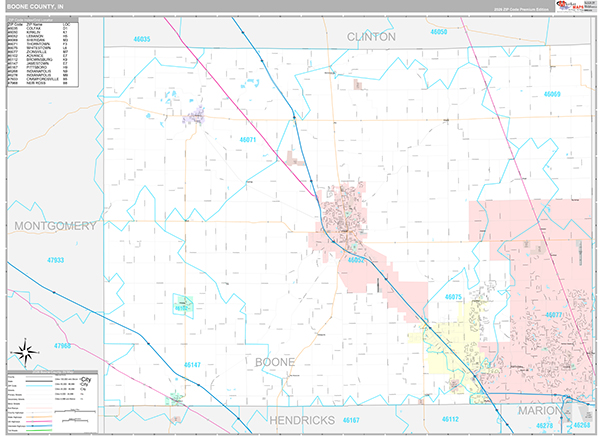Click the green line sample in legend
Image resolution: width=600 pixels, height=436 pixels.
tap(39, 430)
